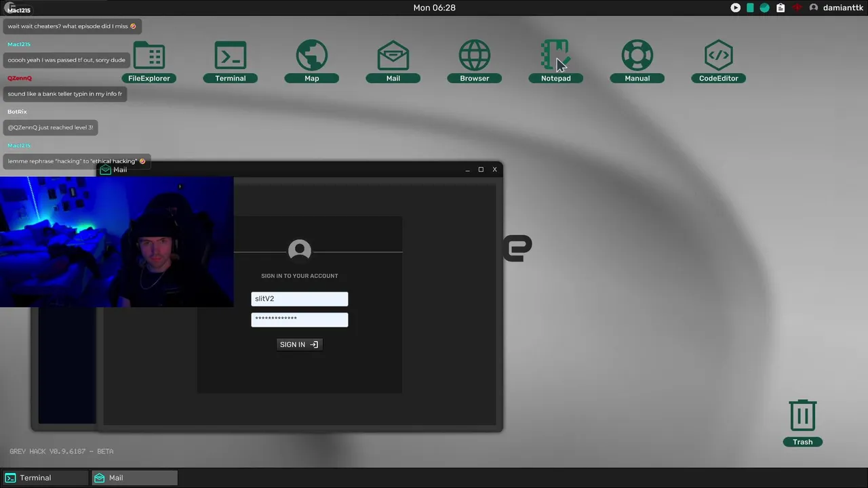Image resolution: width=868 pixels, height=488 pixels.
Task: Click the '@QZennQ just reached level 3!' message
Action: click(51, 127)
